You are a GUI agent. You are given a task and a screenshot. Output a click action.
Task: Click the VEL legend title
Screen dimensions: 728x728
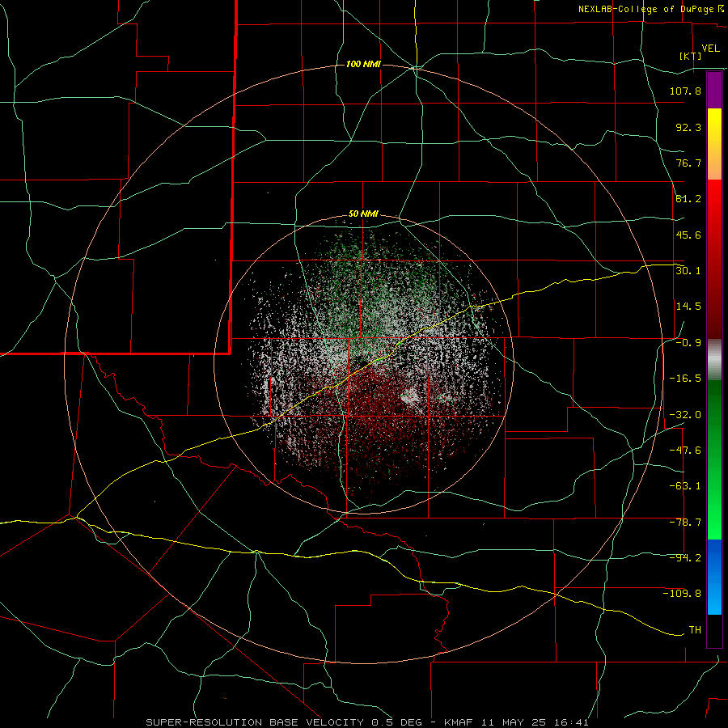(x=710, y=49)
